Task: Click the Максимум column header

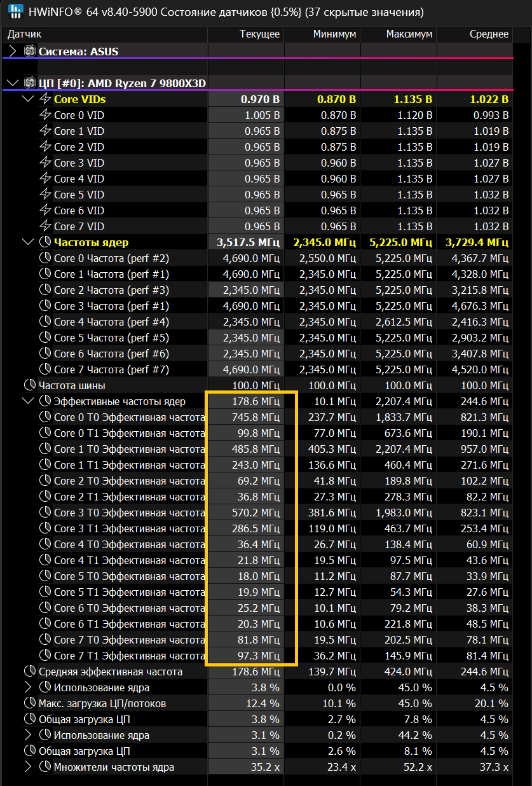Action: click(409, 34)
